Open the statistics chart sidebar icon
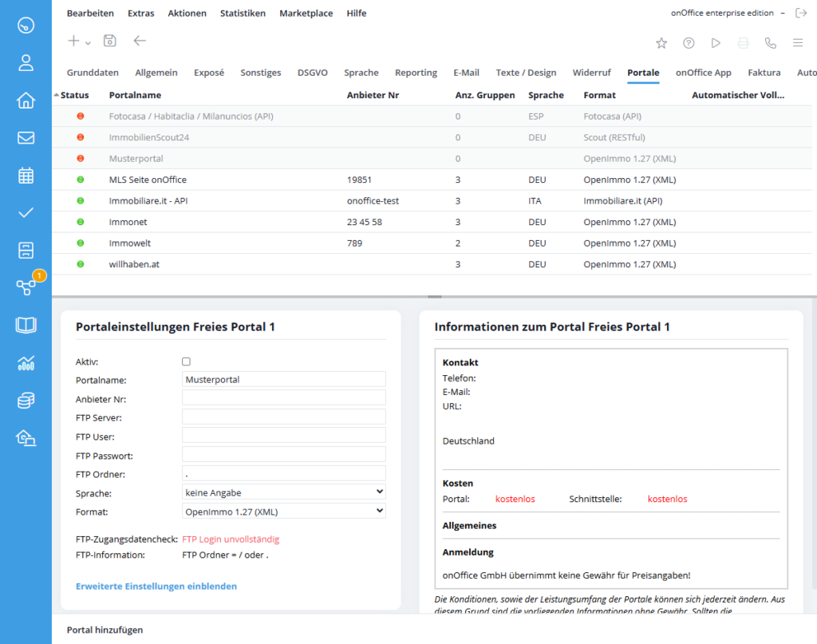 pyautogui.click(x=26, y=363)
